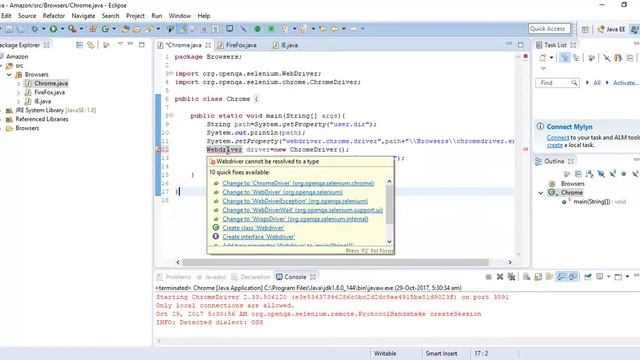Open Package Explorer view menu triangle
This screenshot has height=360, width=640.
coord(120,44)
